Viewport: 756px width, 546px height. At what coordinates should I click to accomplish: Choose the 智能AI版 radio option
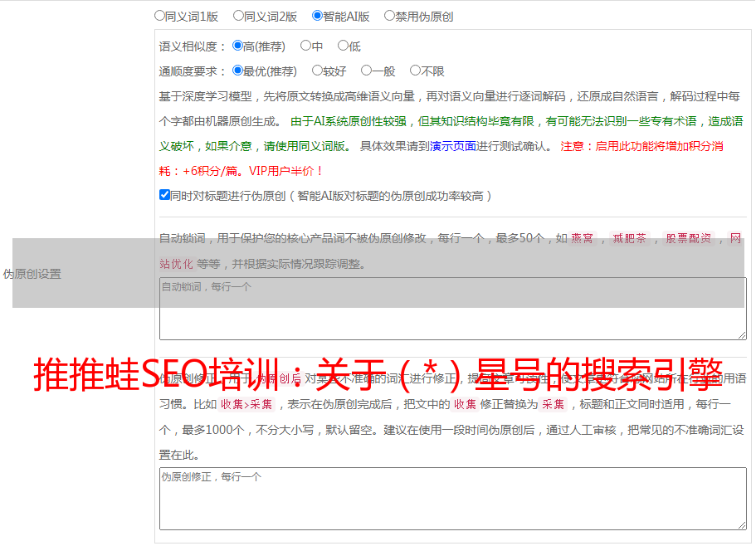click(x=317, y=16)
